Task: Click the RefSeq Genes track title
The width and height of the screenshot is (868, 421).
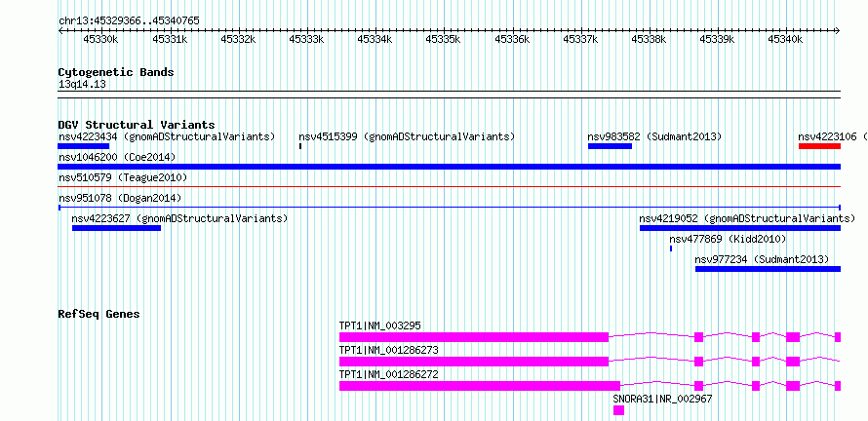Action: click(99, 314)
